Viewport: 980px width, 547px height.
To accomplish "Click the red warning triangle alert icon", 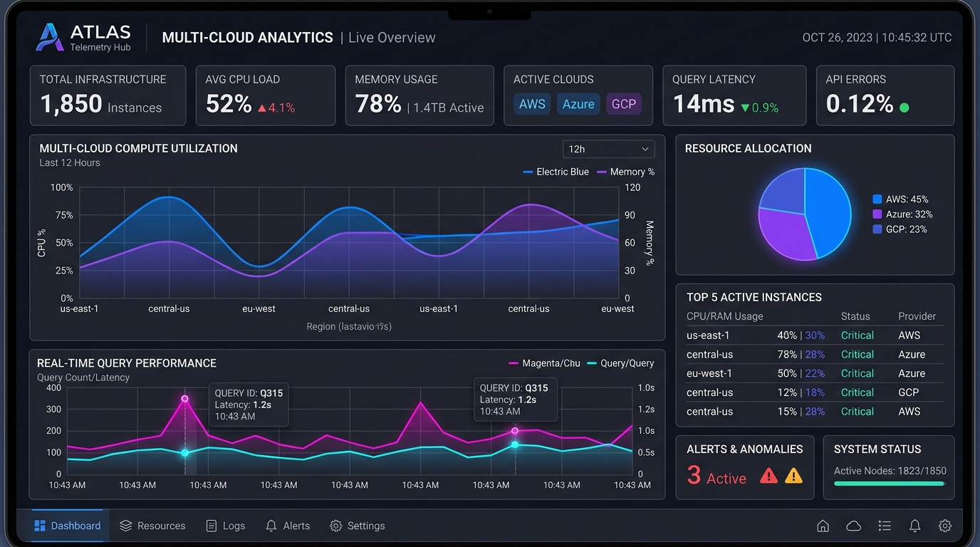I will coord(768,476).
